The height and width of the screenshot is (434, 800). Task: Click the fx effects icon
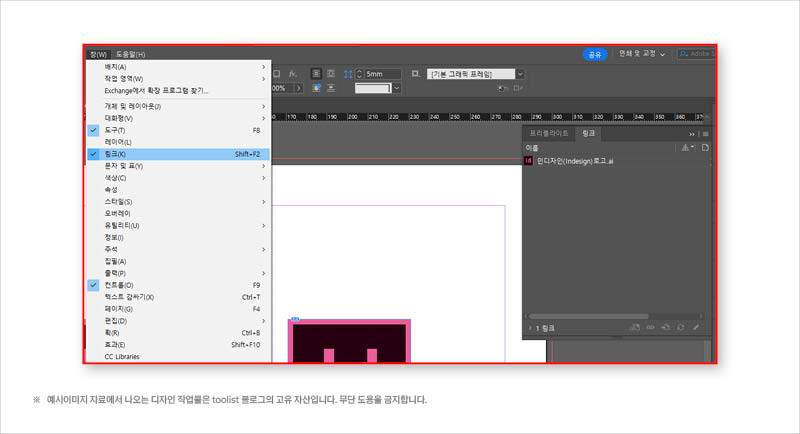pos(292,74)
